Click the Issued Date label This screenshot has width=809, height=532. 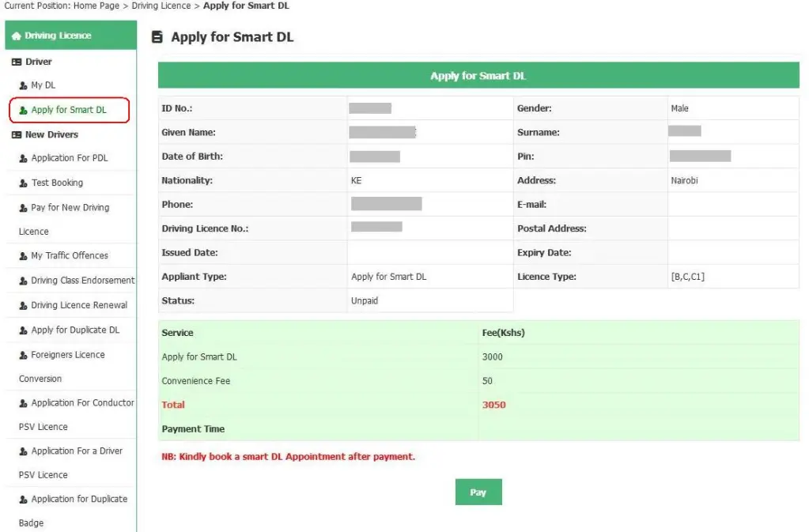(x=189, y=253)
